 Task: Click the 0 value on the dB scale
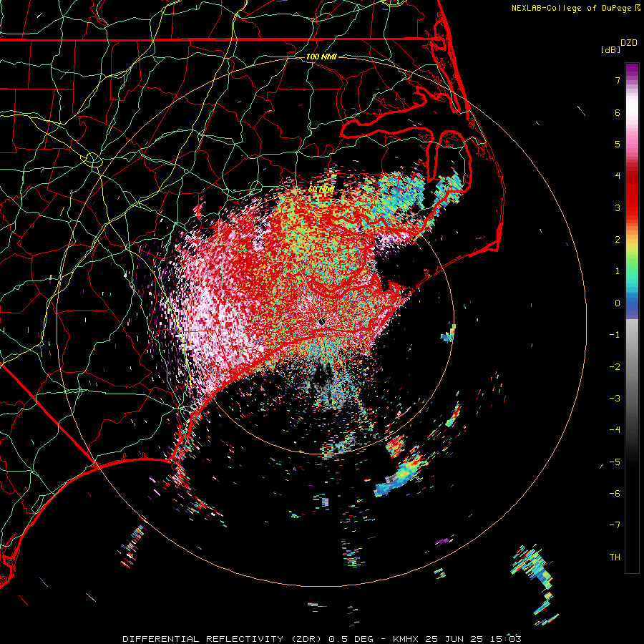tap(618, 303)
